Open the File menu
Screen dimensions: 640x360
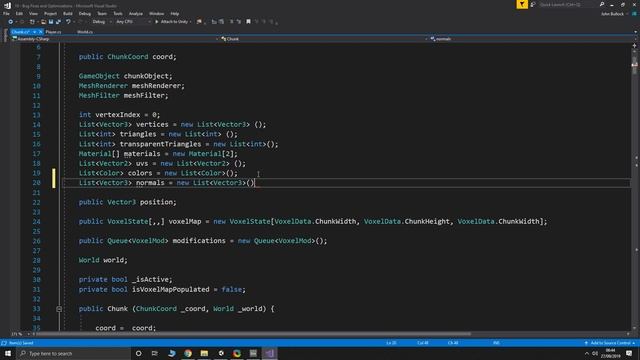point(6,13)
